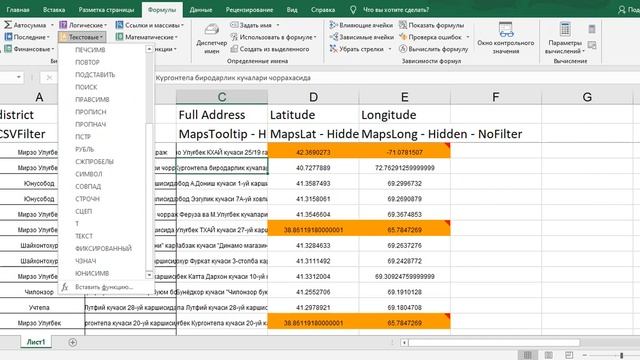Open the Последние recent functions icon
Screen dimensions: 640x360
click(x=8, y=37)
